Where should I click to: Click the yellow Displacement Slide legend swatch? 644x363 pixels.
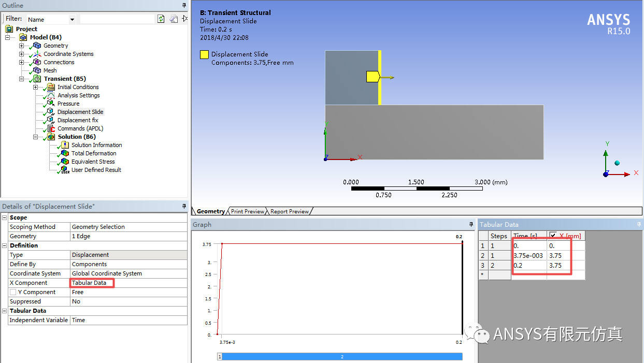click(205, 54)
